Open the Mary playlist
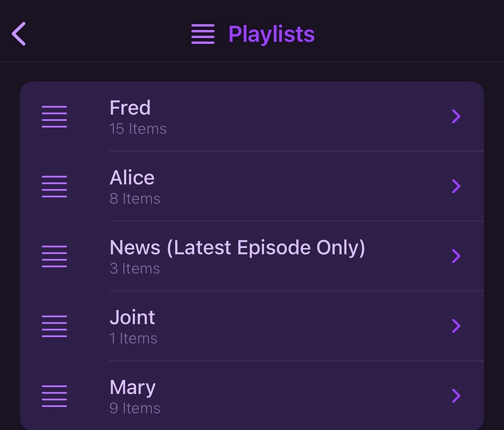Viewport: 504px width, 430px height. 132,387
